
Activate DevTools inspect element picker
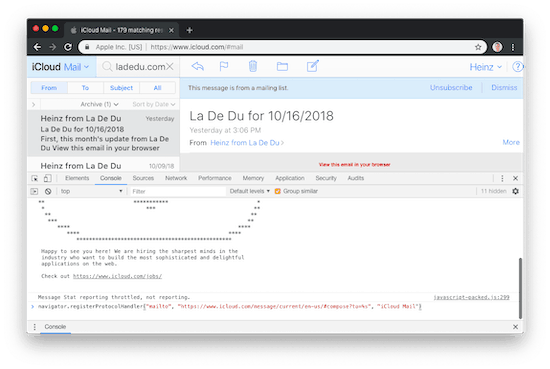click(x=35, y=178)
